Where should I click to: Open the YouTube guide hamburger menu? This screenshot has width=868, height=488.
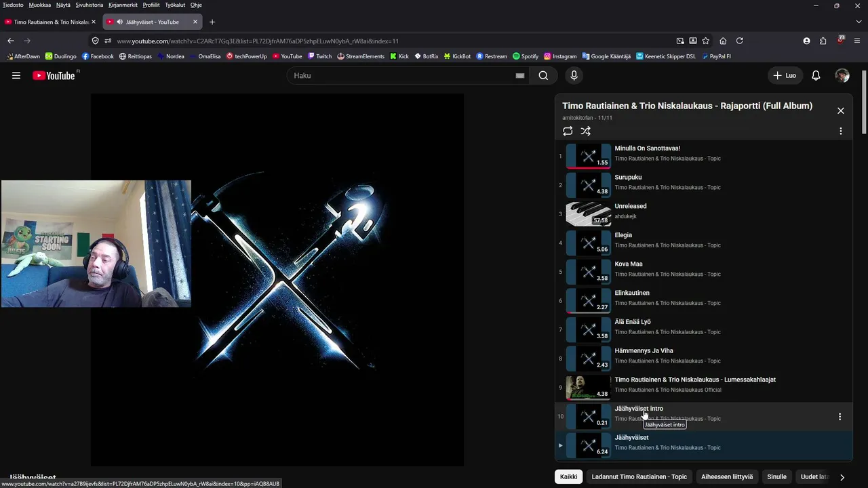[x=16, y=75]
